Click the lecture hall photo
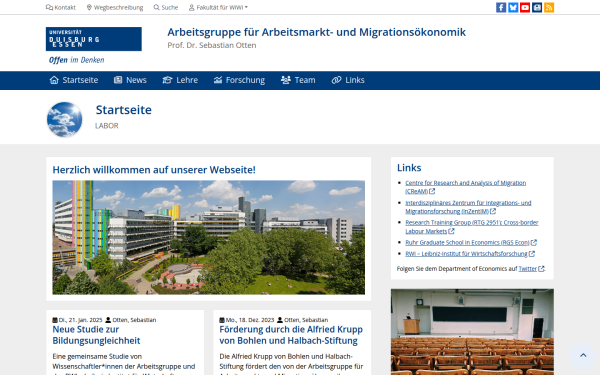 tap(472, 332)
